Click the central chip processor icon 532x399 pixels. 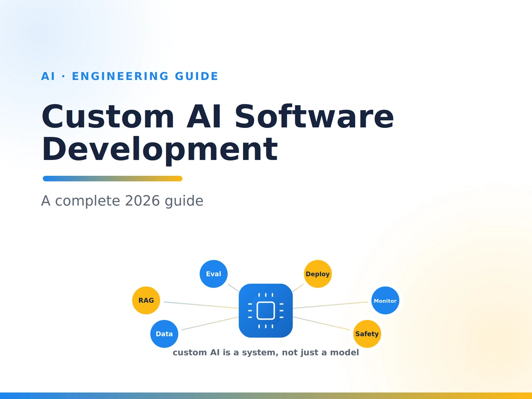pyautogui.click(x=266, y=311)
